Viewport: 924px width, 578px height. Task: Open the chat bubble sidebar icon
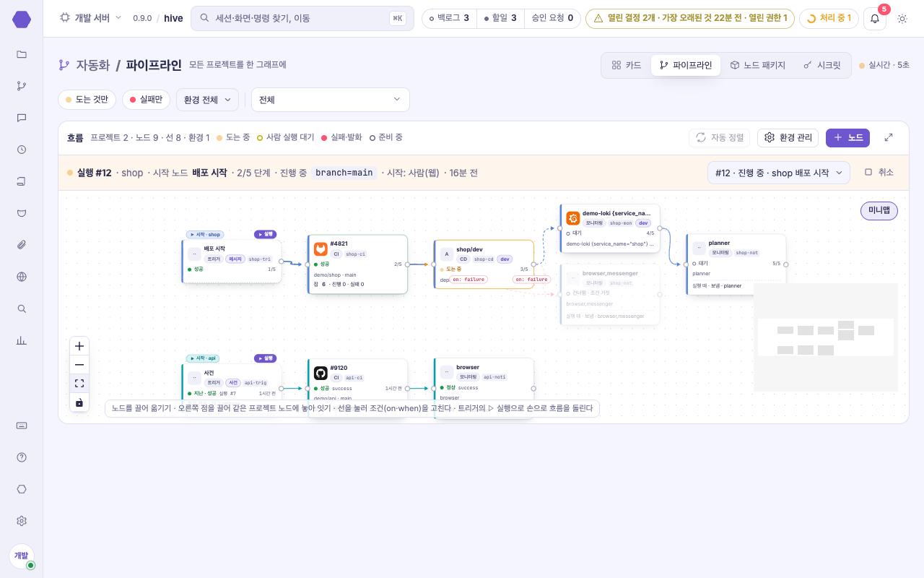click(x=22, y=118)
